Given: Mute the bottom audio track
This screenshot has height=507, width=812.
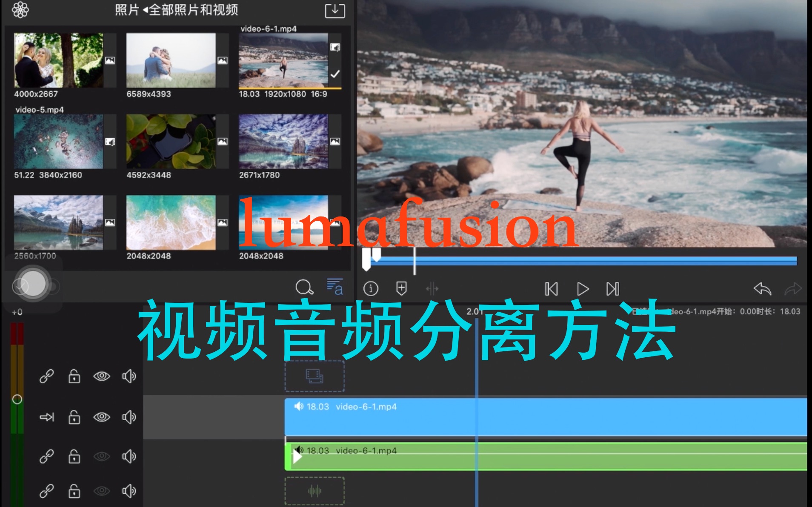Looking at the screenshot, I should tap(129, 491).
